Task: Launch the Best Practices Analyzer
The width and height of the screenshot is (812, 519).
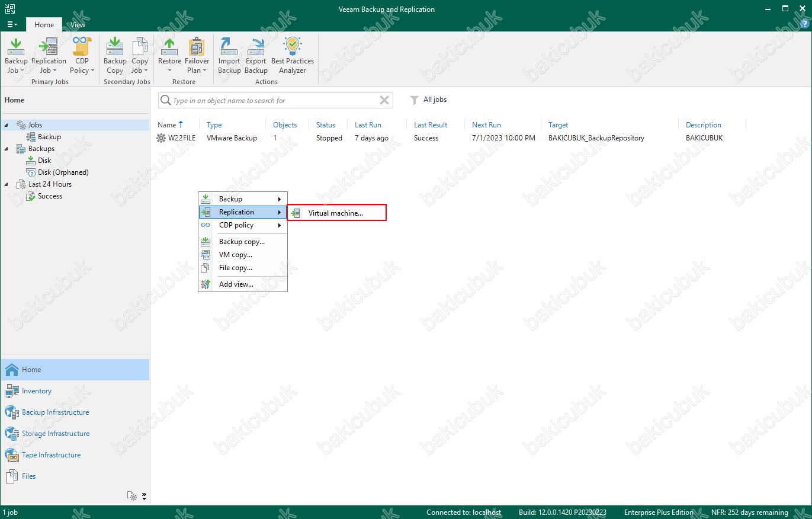Action: click(x=293, y=56)
